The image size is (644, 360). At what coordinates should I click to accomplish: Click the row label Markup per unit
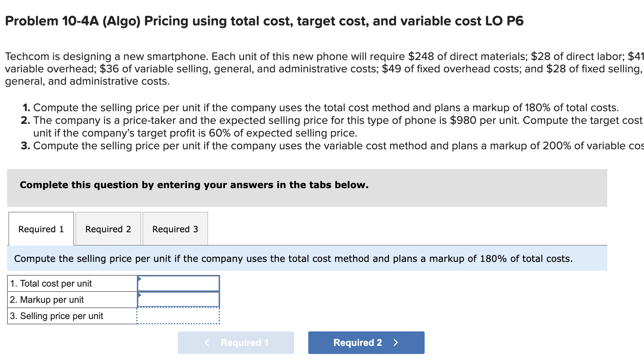click(x=47, y=299)
